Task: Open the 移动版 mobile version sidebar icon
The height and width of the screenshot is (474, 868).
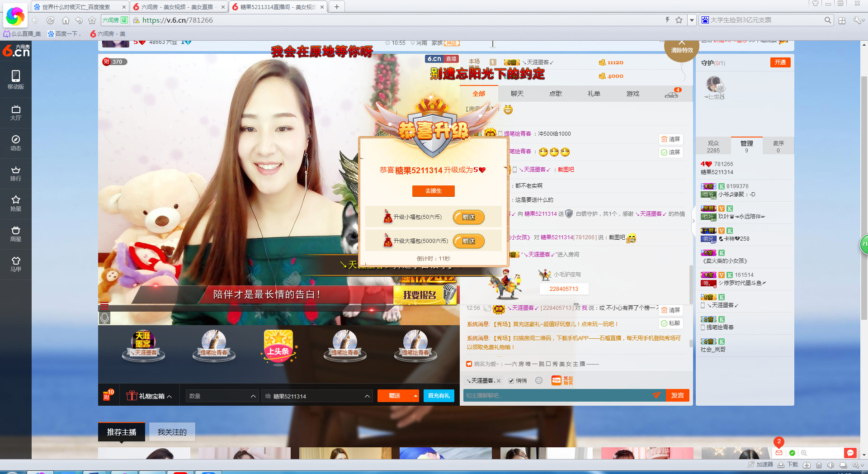Action: pyautogui.click(x=16, y=80)
